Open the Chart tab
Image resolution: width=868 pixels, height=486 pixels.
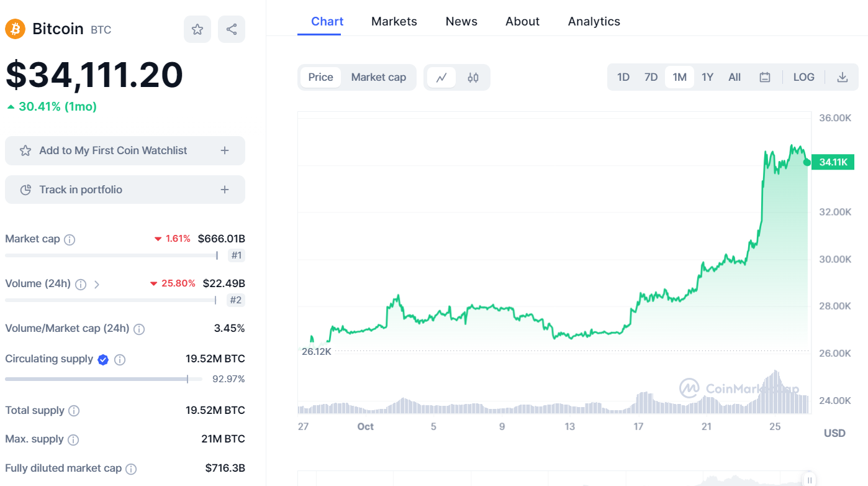(x=327, y=21)
